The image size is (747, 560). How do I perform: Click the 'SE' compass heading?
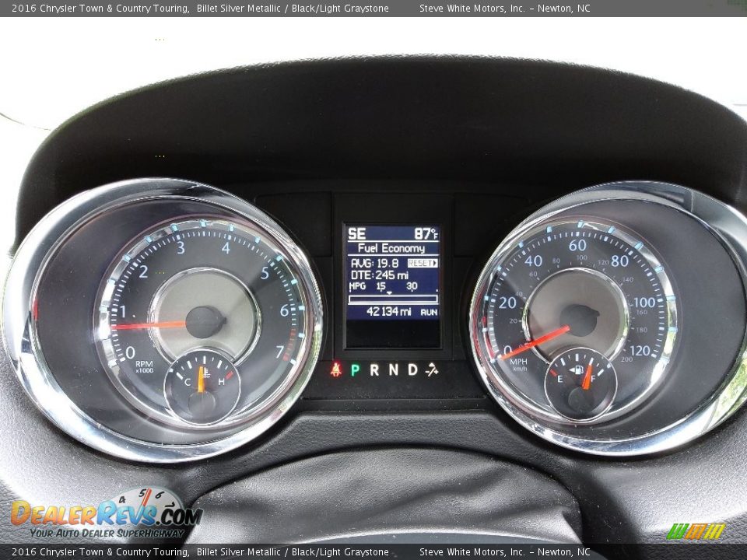pos(357,234)
